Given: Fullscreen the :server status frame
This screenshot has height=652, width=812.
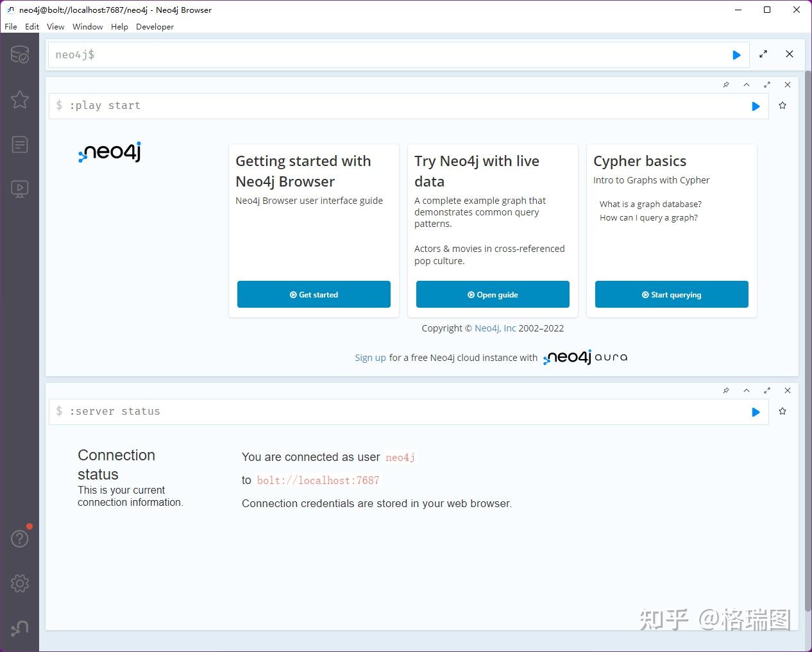Looking at the screenshot, I should pos(767,390).
